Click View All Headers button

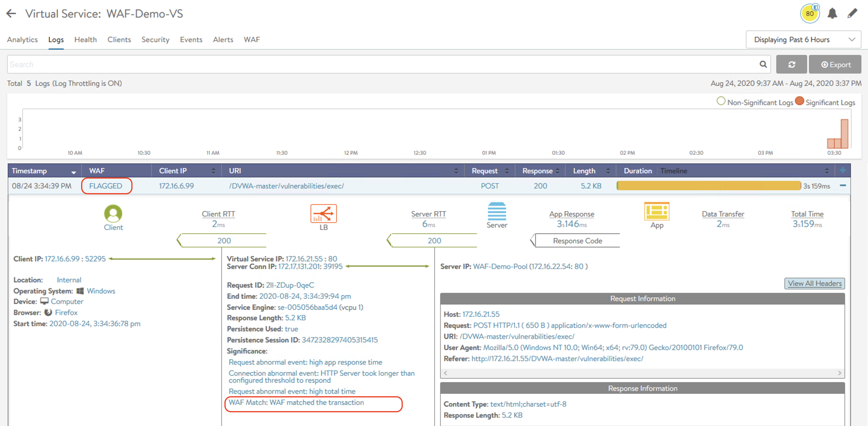[x=814, y=284]
